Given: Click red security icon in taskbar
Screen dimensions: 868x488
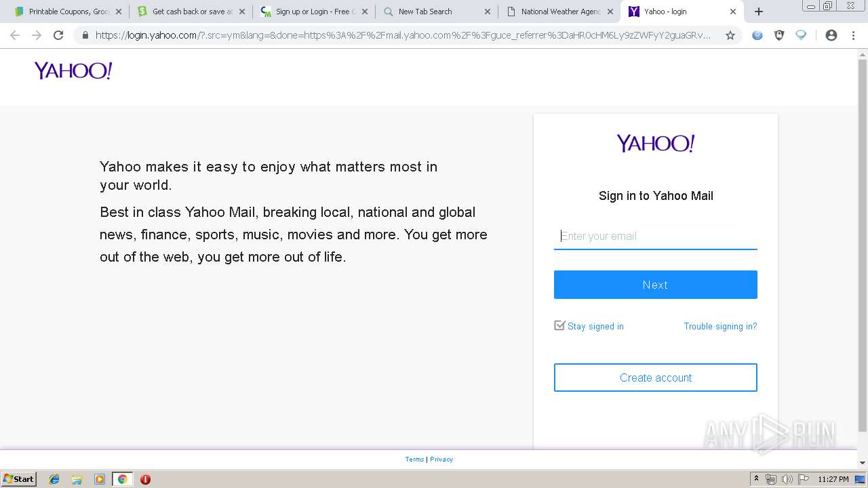Looking at the screenshot, I should (145, 479).
